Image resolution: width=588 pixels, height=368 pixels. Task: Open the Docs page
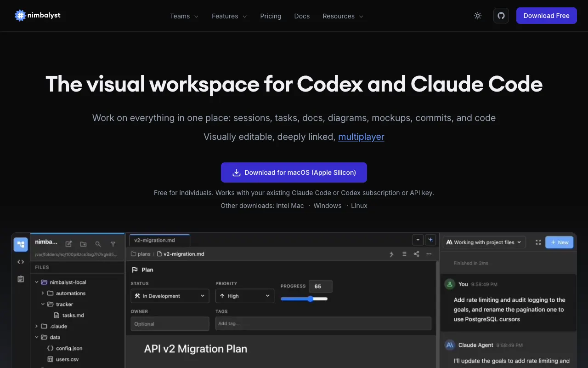click(x=302, y=16)
